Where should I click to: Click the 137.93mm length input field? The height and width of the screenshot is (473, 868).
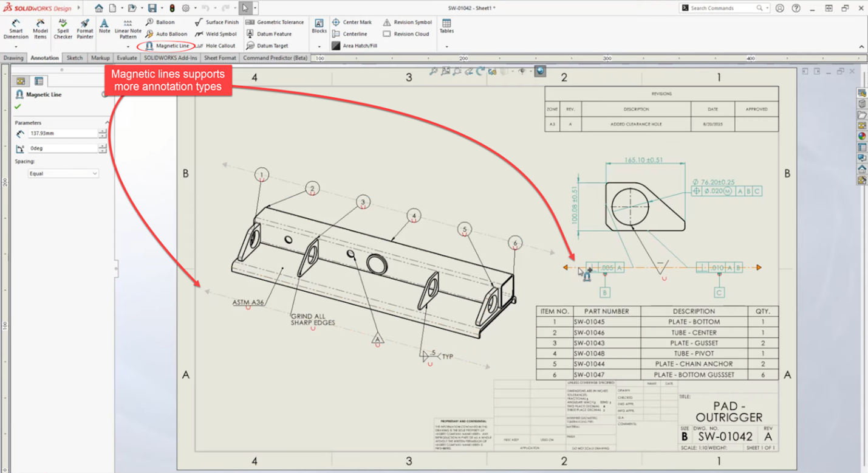click(x=63, y=133)
